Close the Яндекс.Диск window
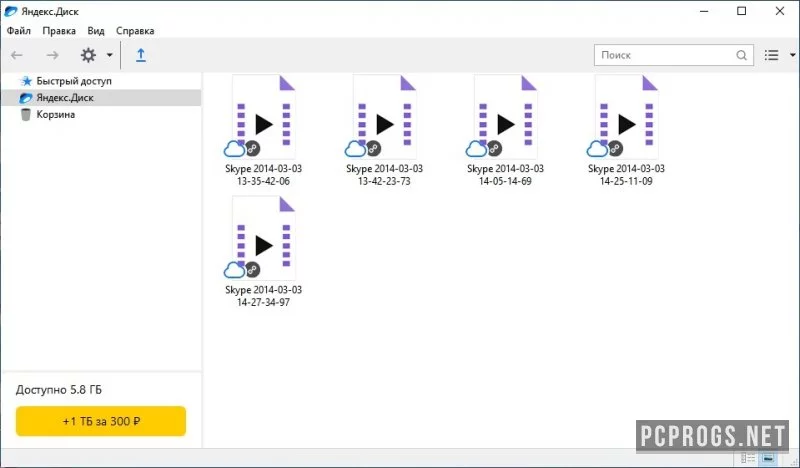The width and height of the screenshot is (800, 468). pyautogui.click(x=780, y=11)
